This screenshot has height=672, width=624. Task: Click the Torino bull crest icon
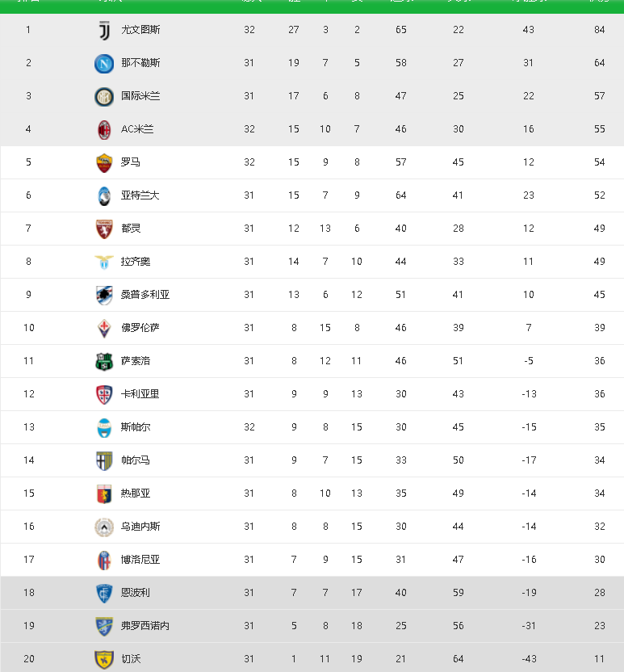pyautogui.click(x=103, y=229)
